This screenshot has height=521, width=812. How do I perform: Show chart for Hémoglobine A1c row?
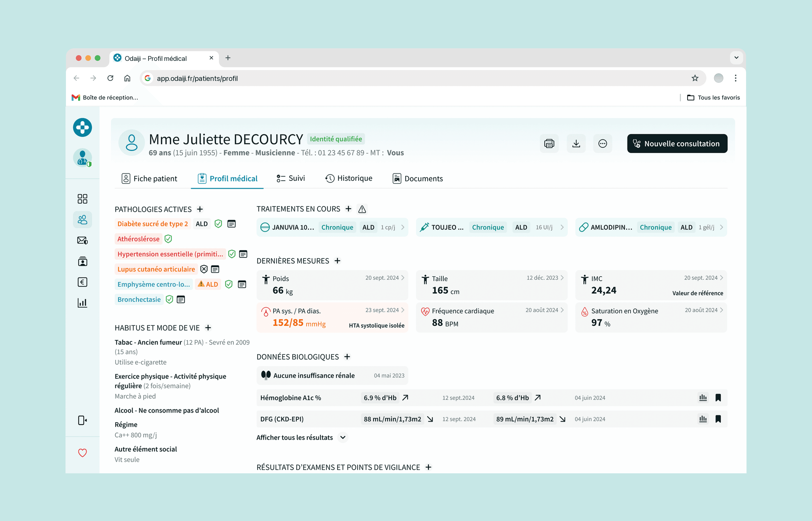tap(703, 397)
